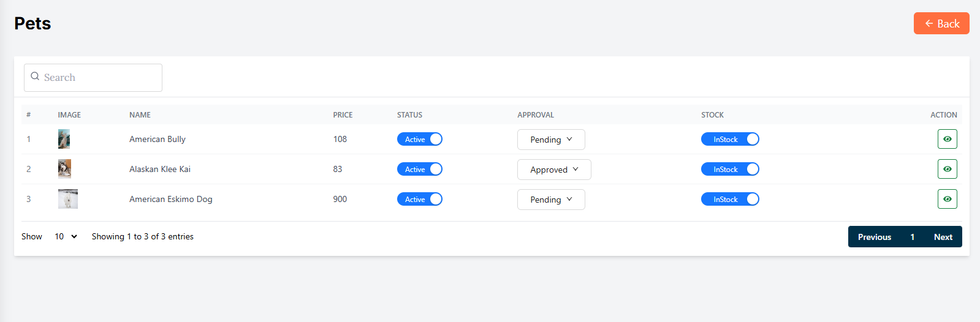This screenshot has height=322, width=980.
Task: Toggle InStock switch for American Eskimo Dog
Action: [x=730, y=199]
